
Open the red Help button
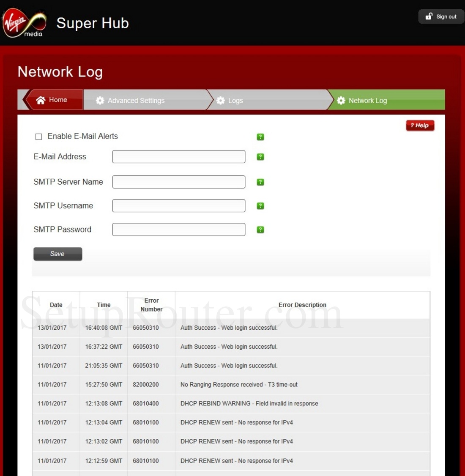[420, 126]
